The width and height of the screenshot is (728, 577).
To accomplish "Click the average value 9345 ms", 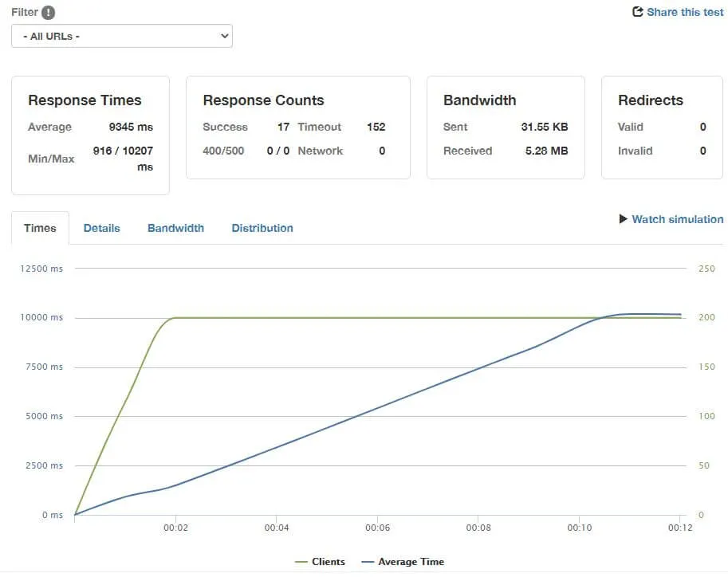I will point(131,127).
